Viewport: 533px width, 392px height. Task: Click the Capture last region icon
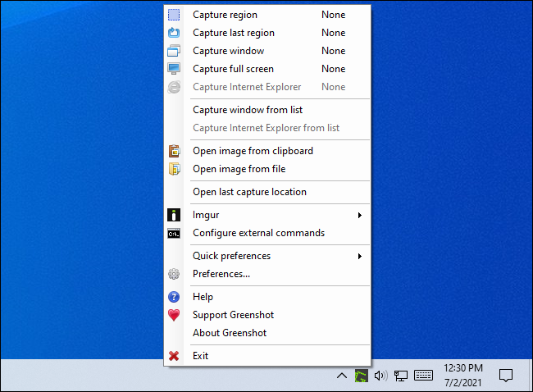(174, 33)
